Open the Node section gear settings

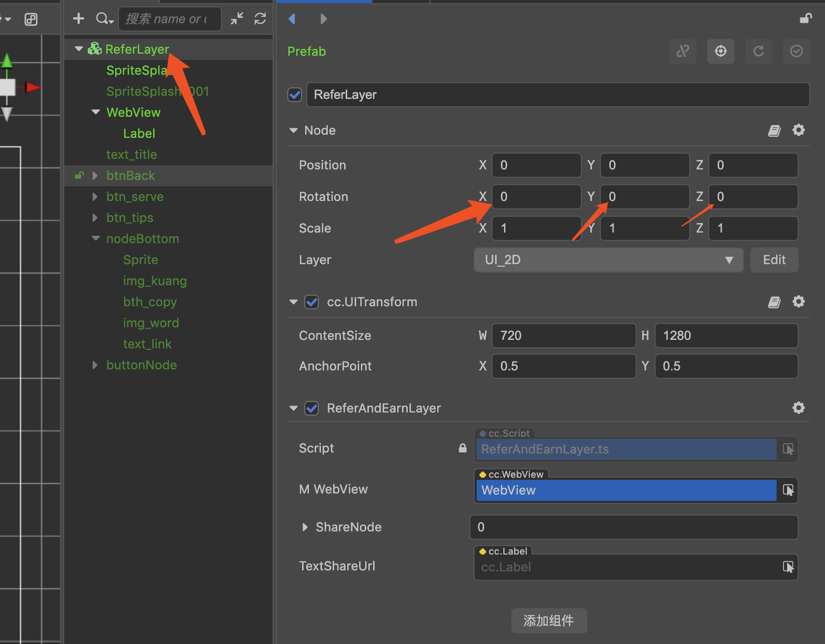click(798, 130)
